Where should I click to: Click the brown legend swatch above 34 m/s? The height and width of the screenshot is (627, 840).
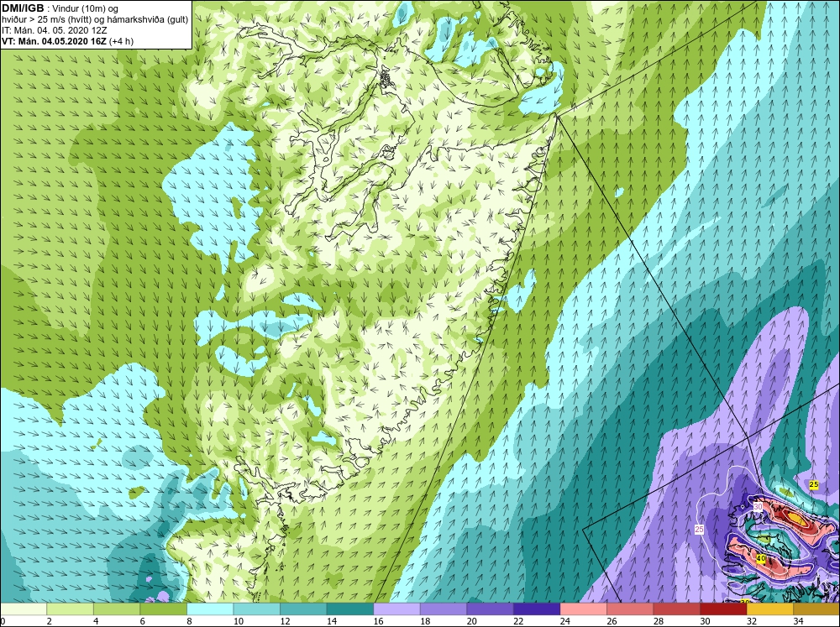click(816, 609)
